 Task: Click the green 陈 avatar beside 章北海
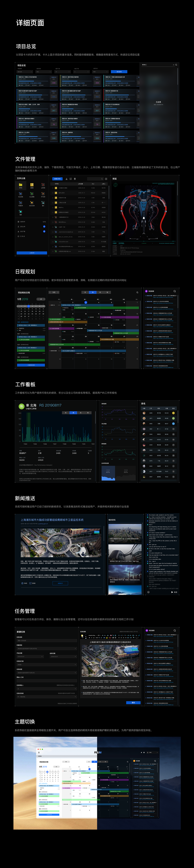pyautogui.click(x=21, y=406)
